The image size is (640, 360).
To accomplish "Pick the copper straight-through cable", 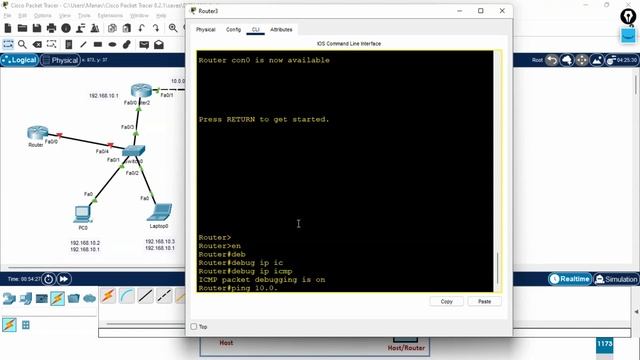I will 145,296.
